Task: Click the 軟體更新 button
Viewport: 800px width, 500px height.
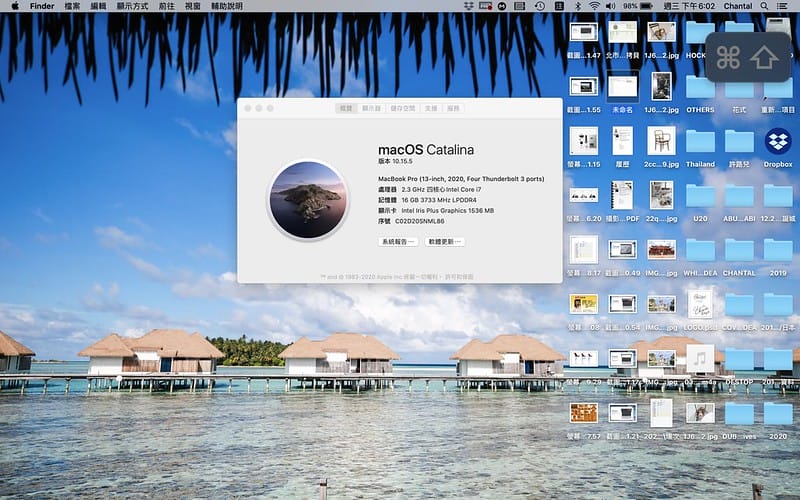Action: point(444,242)
